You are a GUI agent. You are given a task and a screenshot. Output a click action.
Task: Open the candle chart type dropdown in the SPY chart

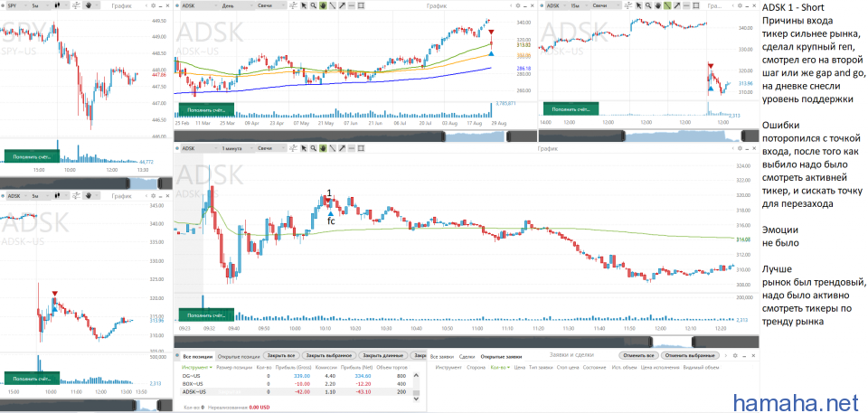pos(61,5)
